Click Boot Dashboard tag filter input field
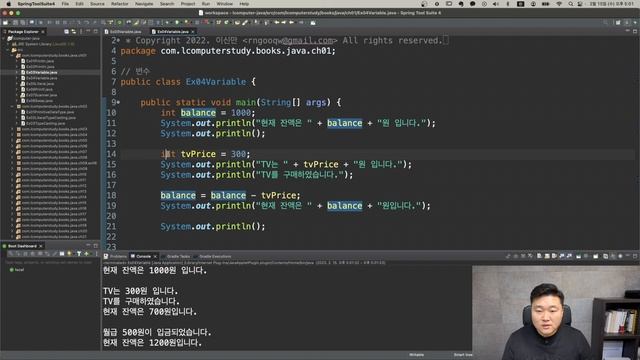The height and width of the screenshot is (360, 640). 50,262
